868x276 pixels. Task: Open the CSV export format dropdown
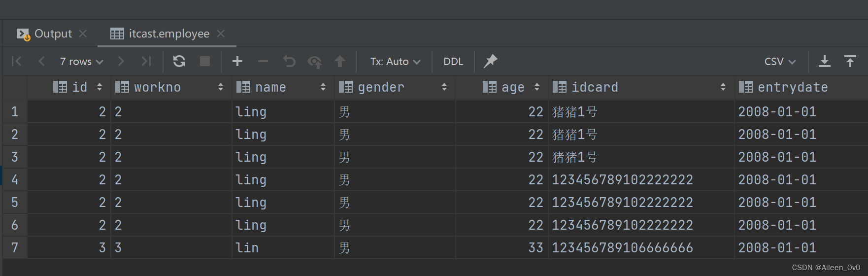(x=780, y=62)
